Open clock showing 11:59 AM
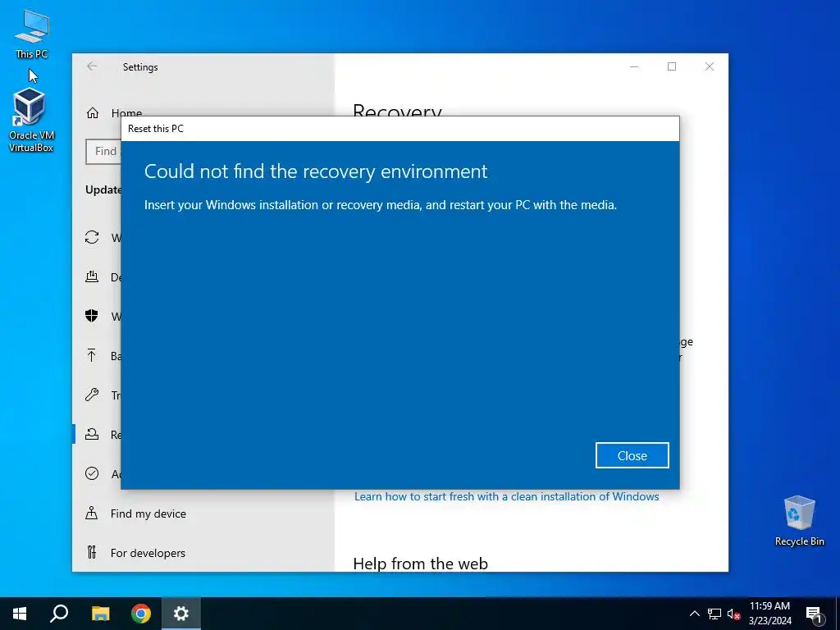Screen dimensions: 840x630 tap(769, 614)
